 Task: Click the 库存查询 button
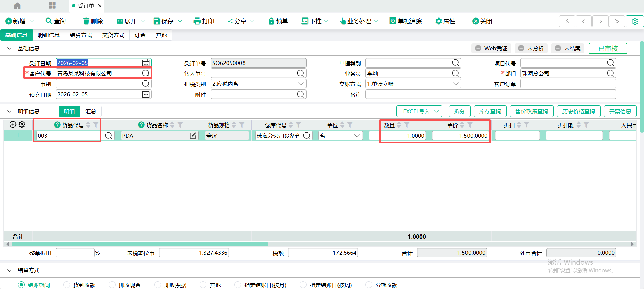tap(490, 111)
